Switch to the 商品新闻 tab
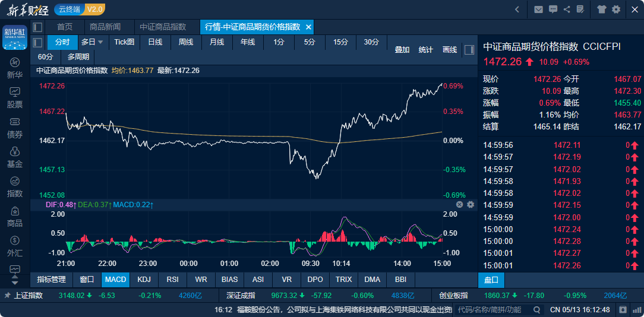This screenshot has height=317, width=644. (x=105, y=27)
